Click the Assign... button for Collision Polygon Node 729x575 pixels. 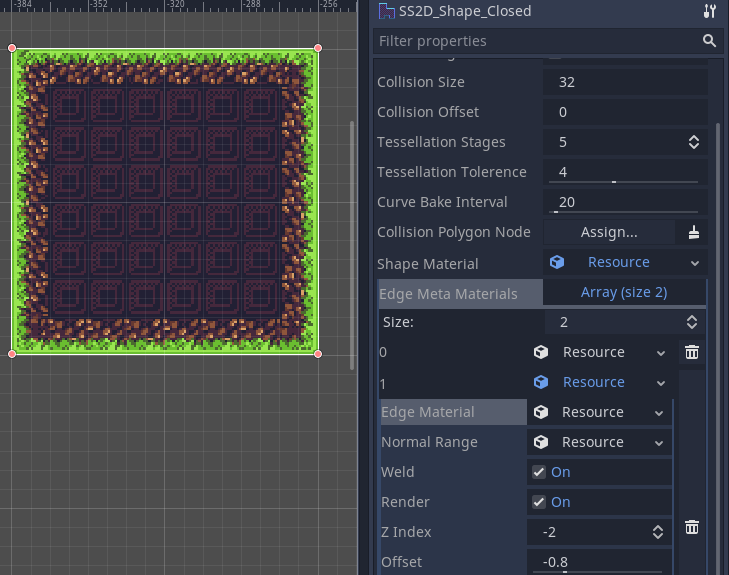(609, 232)
